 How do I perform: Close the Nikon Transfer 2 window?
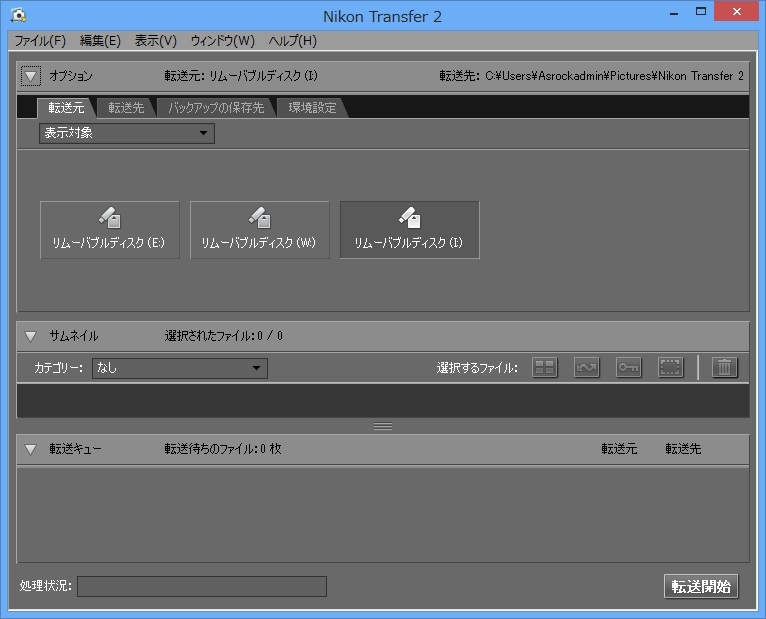click(736, 12)
